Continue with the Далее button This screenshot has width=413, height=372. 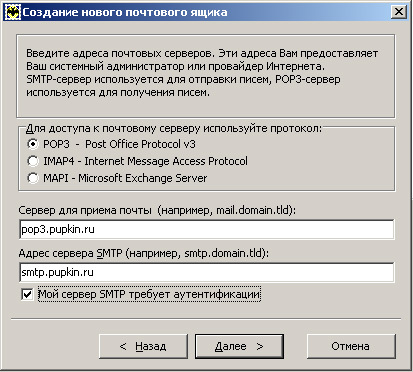(239, 347)
